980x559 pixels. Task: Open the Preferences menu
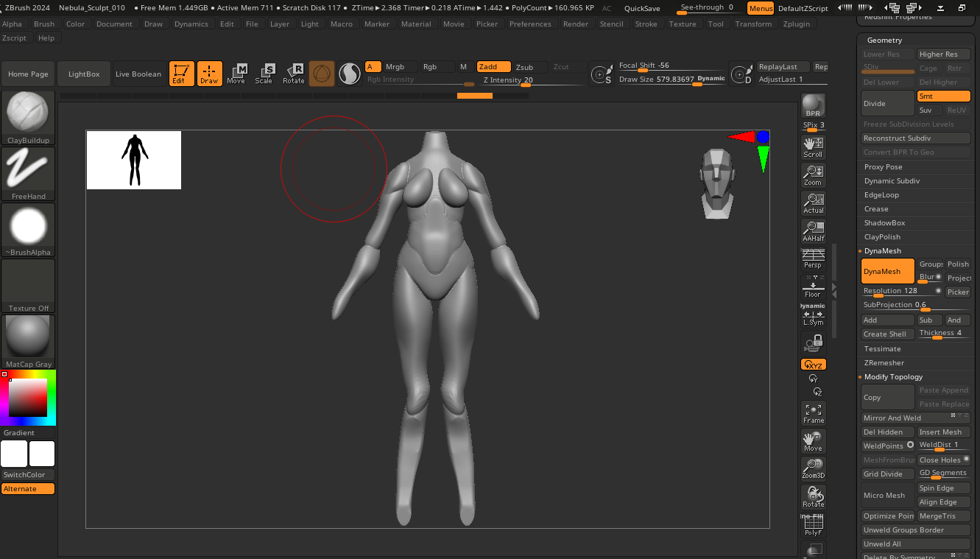[530, 24]
